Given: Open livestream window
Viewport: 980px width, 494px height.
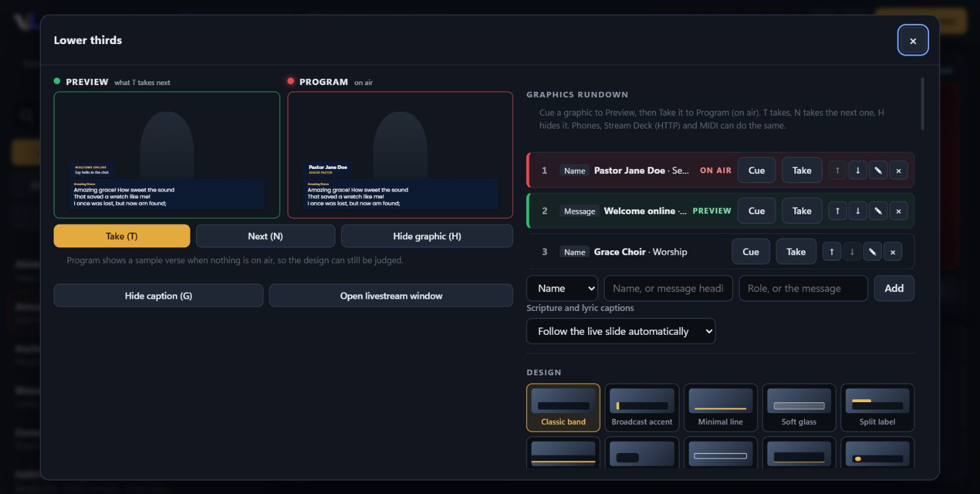Looking at the screenshot, I should [391, 296].
